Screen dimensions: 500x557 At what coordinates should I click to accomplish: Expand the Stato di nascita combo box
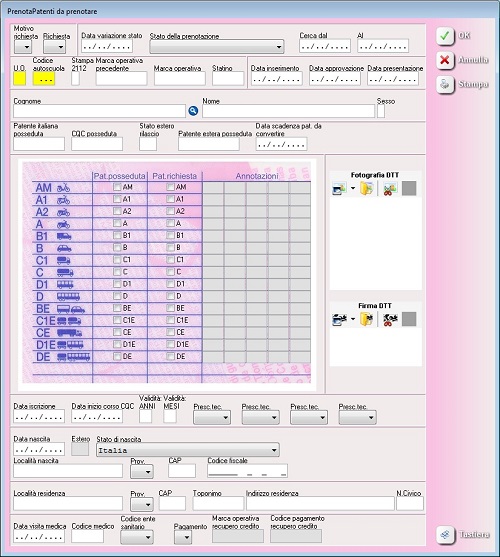(188, 450)
